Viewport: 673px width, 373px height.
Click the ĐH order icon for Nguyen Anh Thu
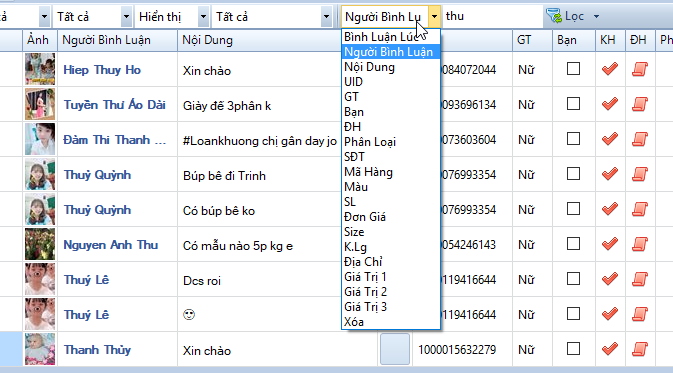640,244
